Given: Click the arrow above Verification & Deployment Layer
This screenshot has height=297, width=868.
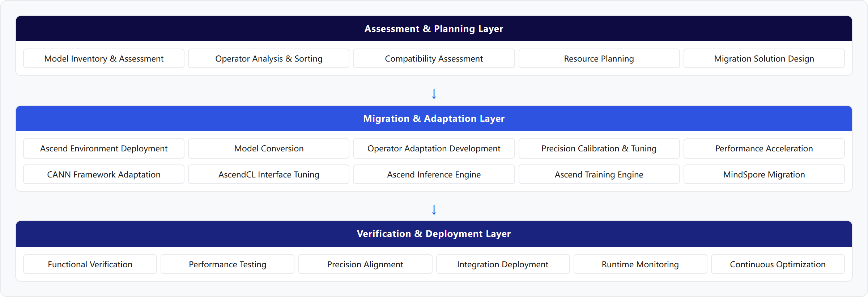Looking at the screenshot, I should (434, 210).
